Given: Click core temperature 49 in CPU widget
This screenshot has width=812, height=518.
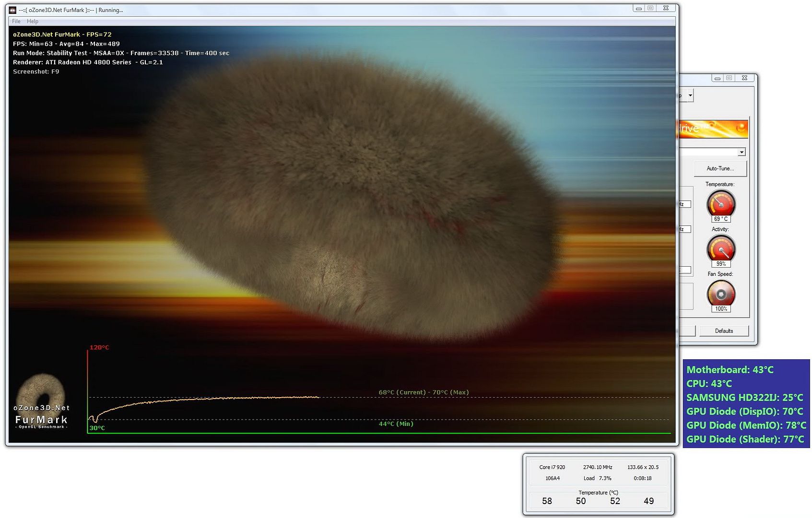Looking at the screenshot, I should [x=649, y=501].
